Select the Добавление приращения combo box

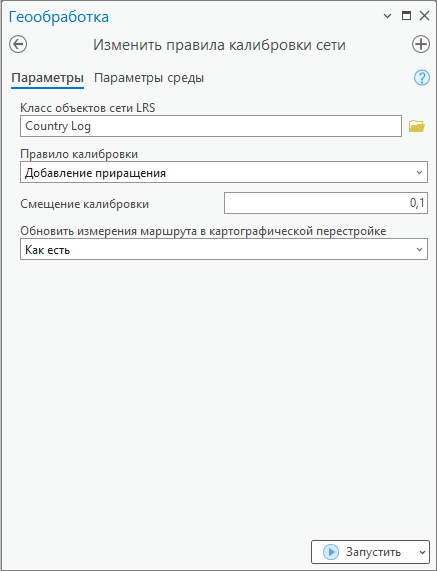point(224,172)
